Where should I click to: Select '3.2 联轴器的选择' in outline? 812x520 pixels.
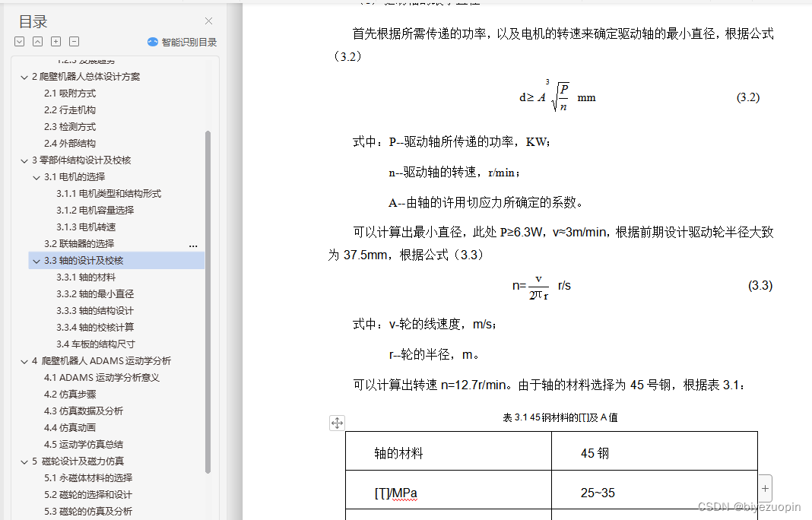tap(79, 243)
